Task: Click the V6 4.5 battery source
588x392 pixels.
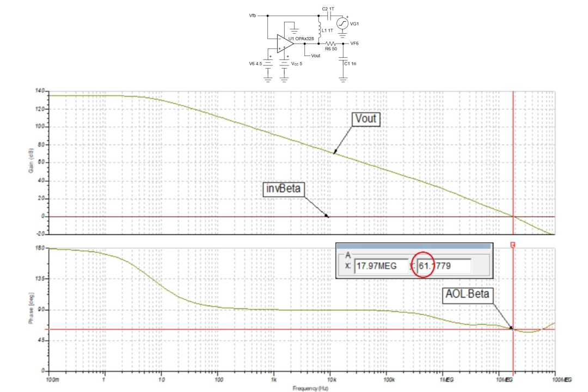Action: tap(268, 63)
